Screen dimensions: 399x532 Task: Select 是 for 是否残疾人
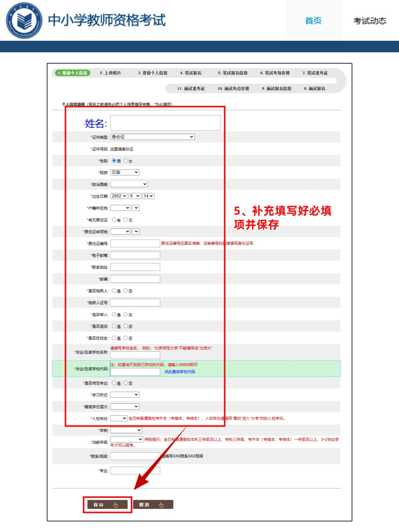(x=114, y=291)
